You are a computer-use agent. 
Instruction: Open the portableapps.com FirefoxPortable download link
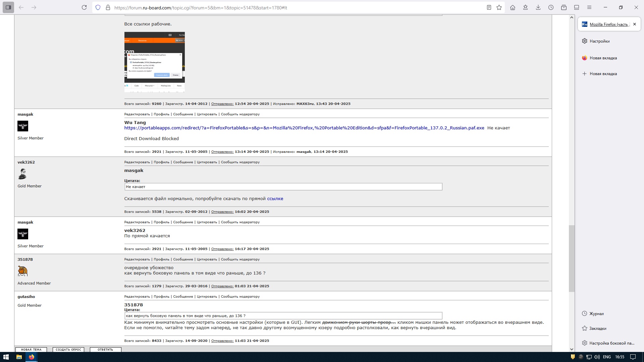click(304, 128)
